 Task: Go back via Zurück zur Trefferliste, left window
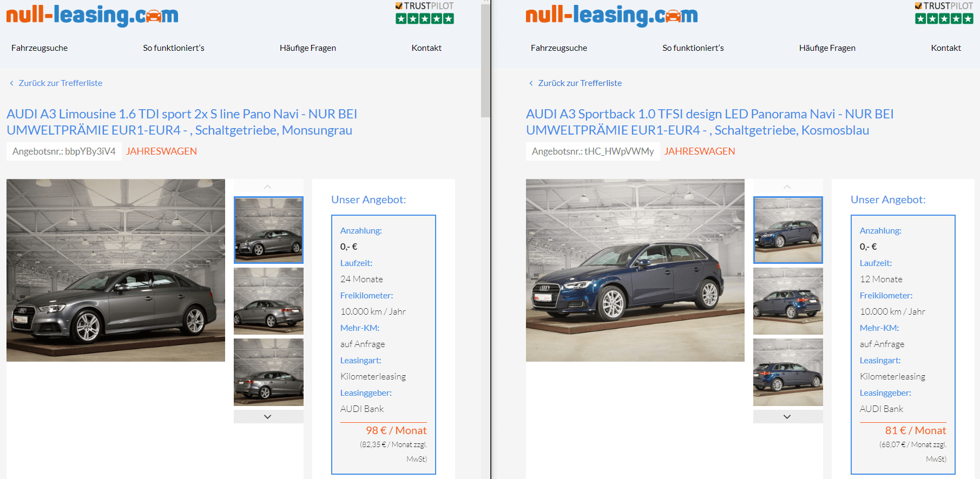(56, 83)
